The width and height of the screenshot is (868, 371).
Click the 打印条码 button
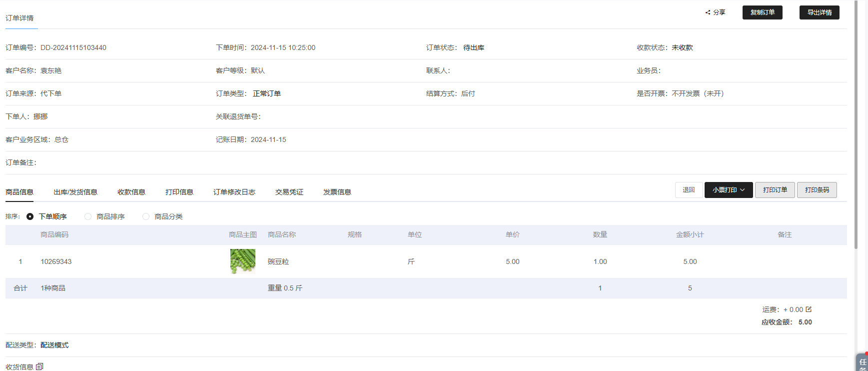pos(817,190)
